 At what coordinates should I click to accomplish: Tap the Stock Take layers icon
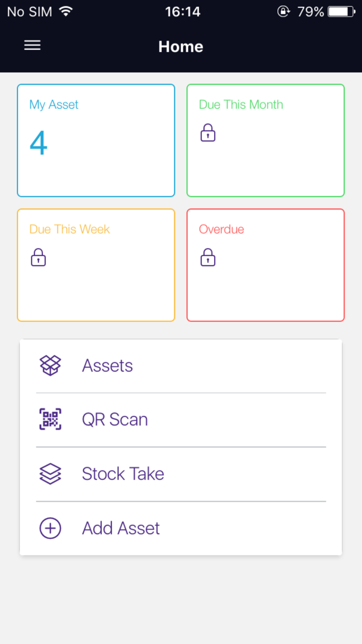(50, 474)
